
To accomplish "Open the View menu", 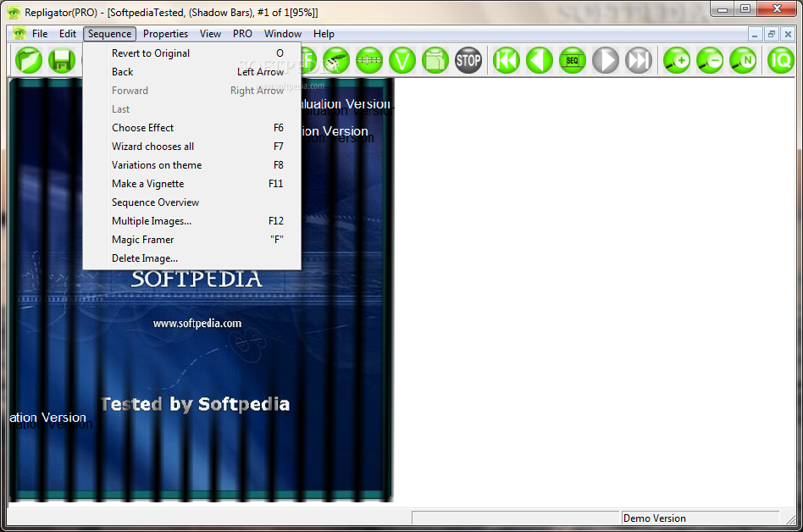I will coord(210,34).
